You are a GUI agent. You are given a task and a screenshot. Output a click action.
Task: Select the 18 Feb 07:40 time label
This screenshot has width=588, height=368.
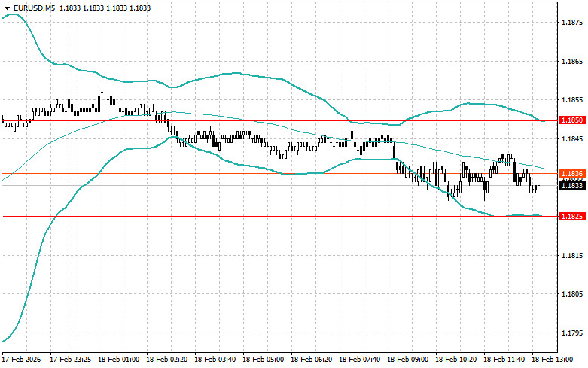point(359,360)
